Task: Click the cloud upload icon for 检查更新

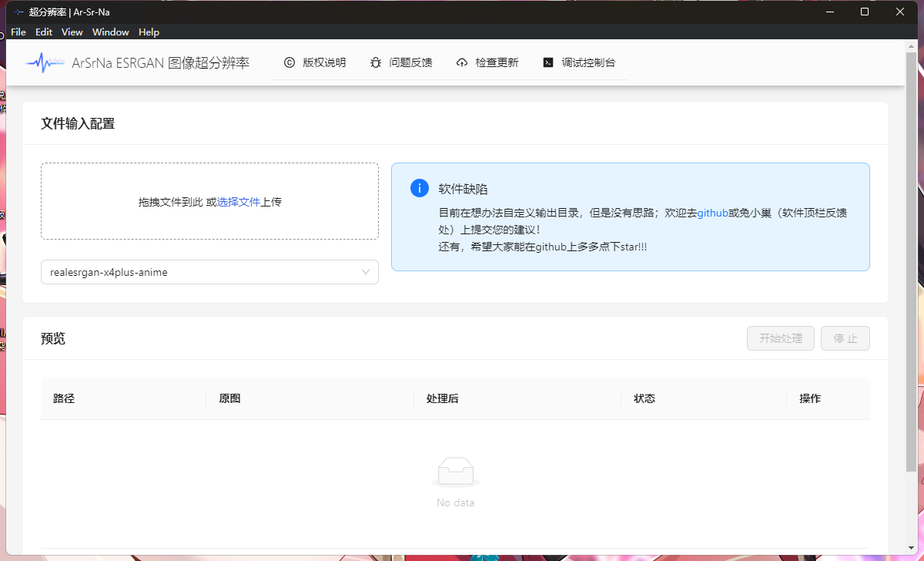Action: pos(462,63)
